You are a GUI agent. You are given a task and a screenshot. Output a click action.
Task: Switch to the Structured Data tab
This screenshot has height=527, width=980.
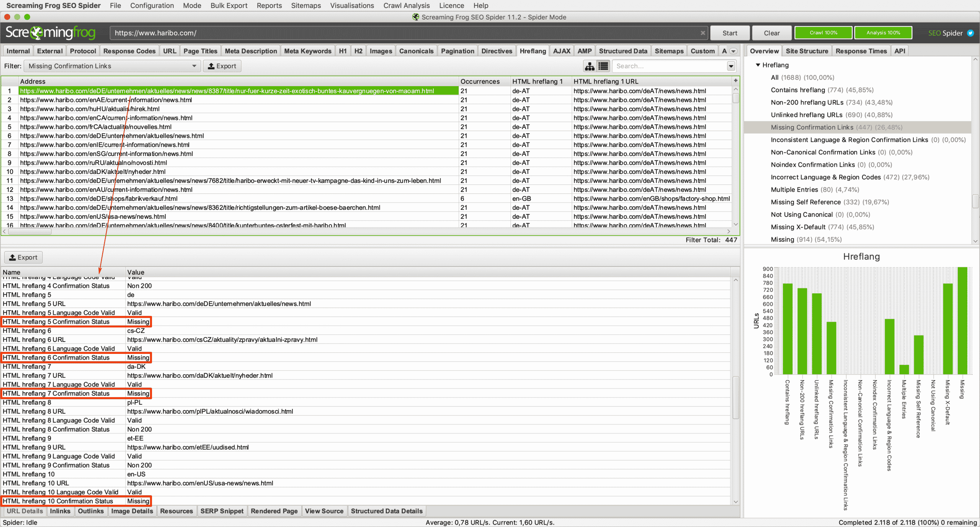tap(623, 51)
